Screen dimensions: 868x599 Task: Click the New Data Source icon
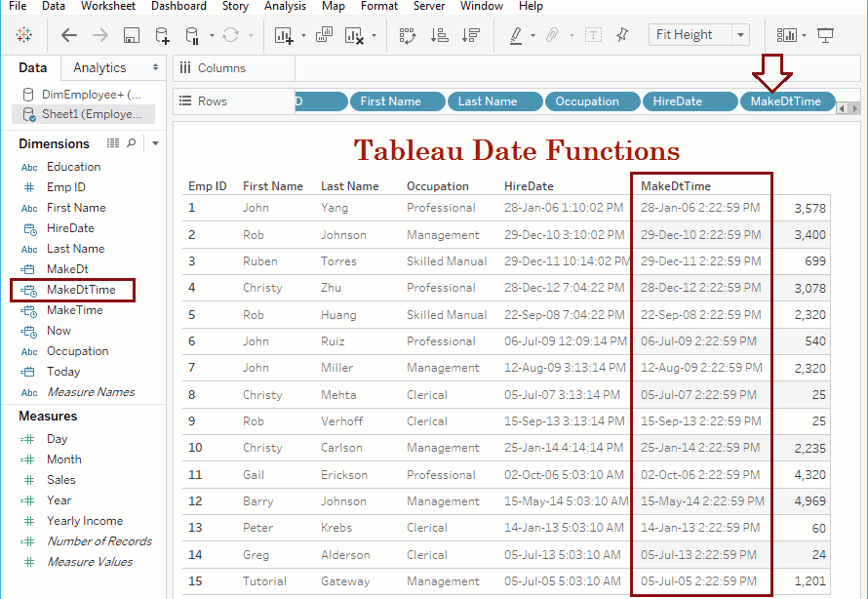[162, 35]
